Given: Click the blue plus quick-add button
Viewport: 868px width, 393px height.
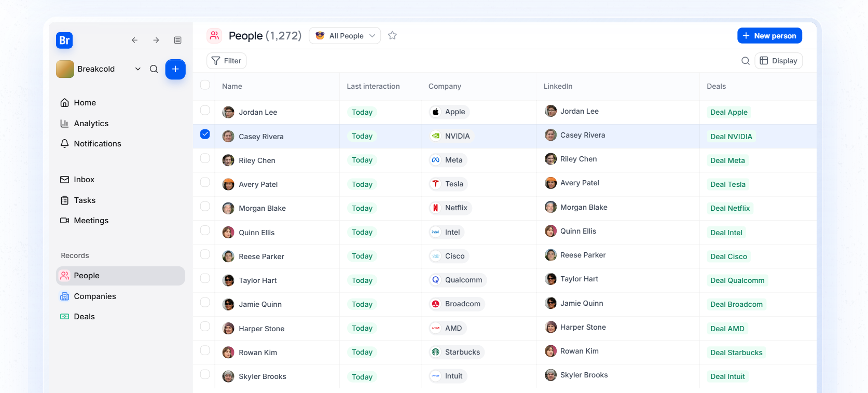Looking at the screenshot, I should tap(175, 69).
